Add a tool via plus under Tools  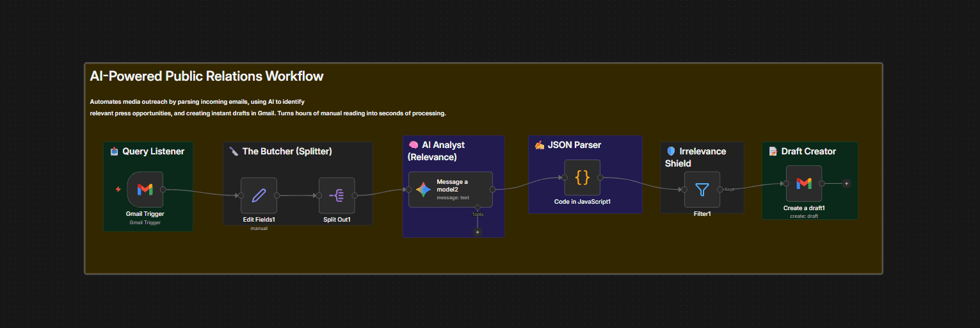(x=478, y=232)
